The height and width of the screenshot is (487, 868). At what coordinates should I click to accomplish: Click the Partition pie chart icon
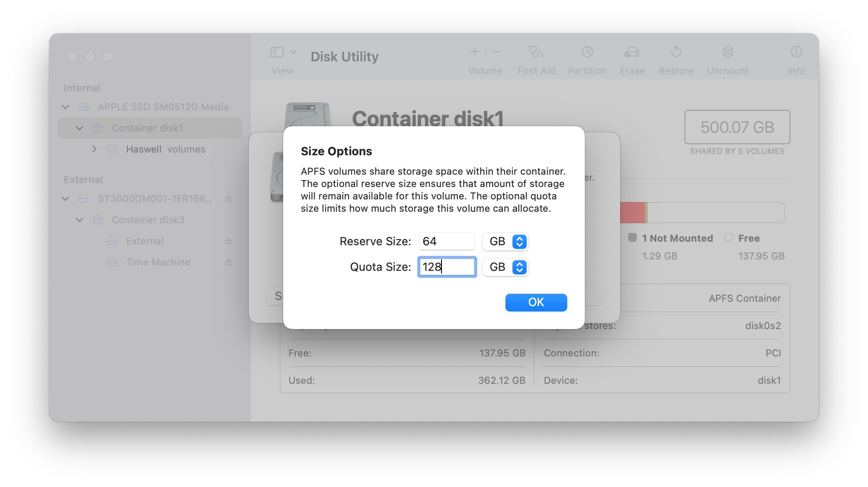[587, 52]
